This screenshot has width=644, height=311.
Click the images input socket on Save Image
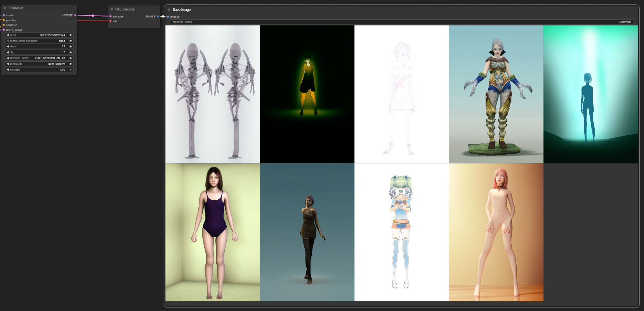click(168, 17)
